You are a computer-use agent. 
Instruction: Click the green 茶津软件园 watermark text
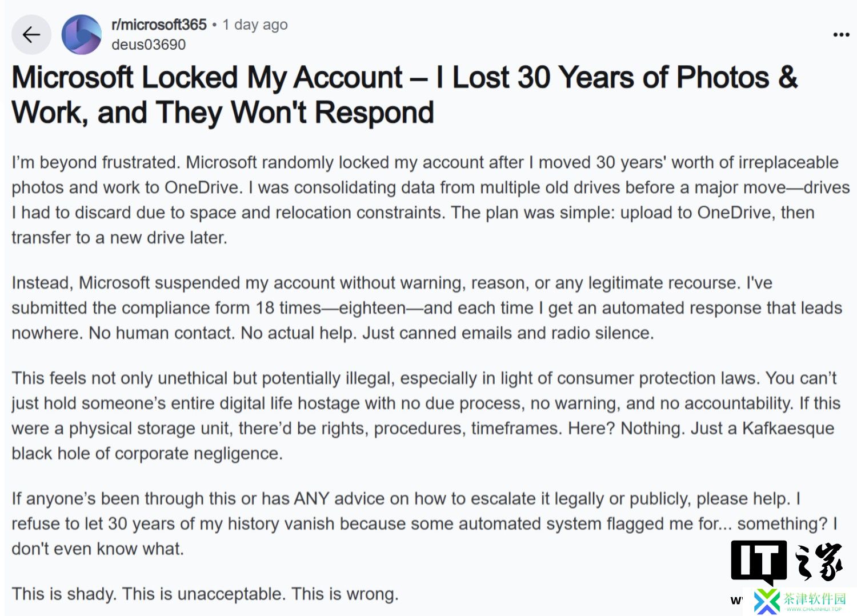815,598
